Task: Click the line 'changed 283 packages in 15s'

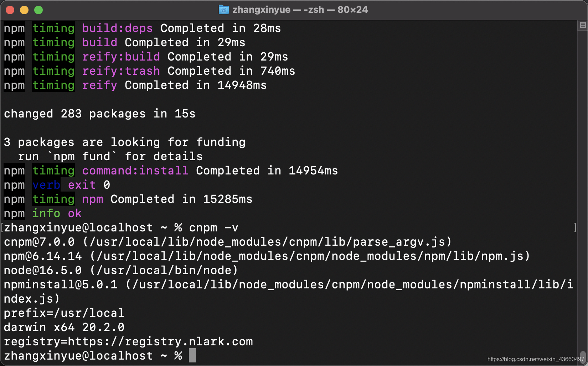Action: 99,114
